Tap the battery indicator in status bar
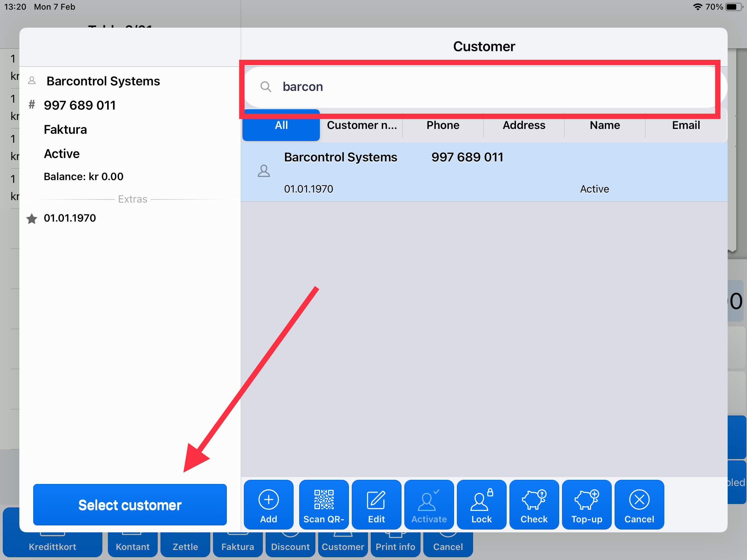 tap(734, 7)
